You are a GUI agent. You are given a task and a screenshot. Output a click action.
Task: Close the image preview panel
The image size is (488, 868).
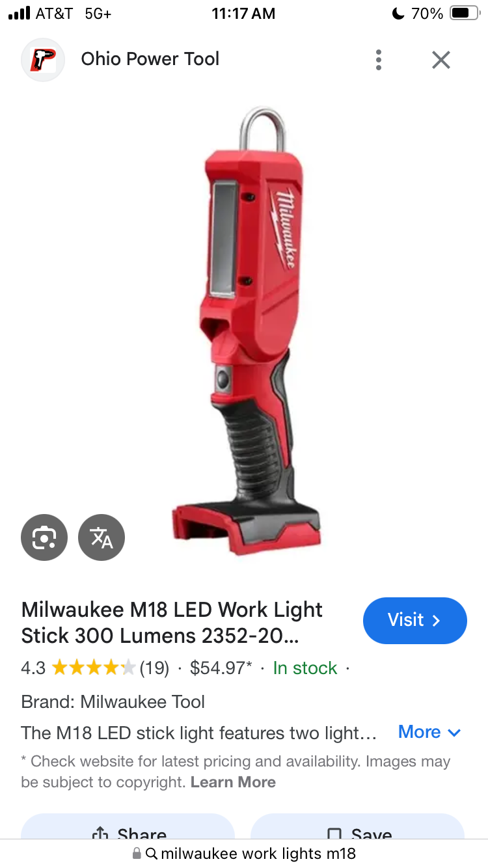441,60
